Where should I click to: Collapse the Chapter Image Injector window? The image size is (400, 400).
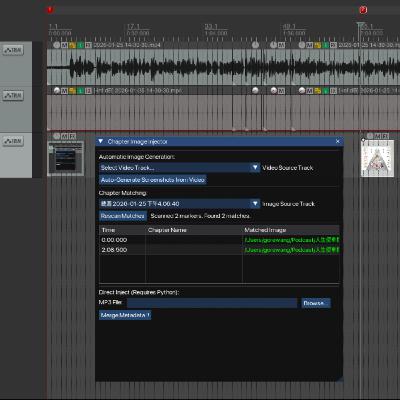pyautogui.click(x=101, y=142)
